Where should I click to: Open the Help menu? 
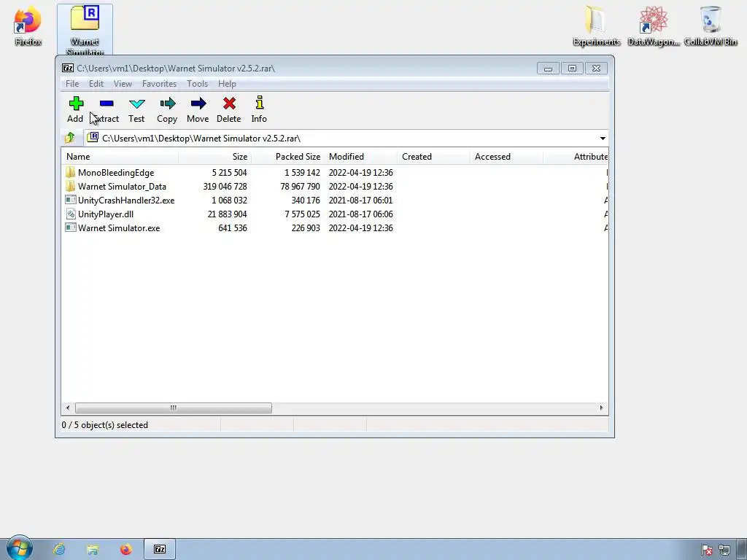tap(227, 84)
